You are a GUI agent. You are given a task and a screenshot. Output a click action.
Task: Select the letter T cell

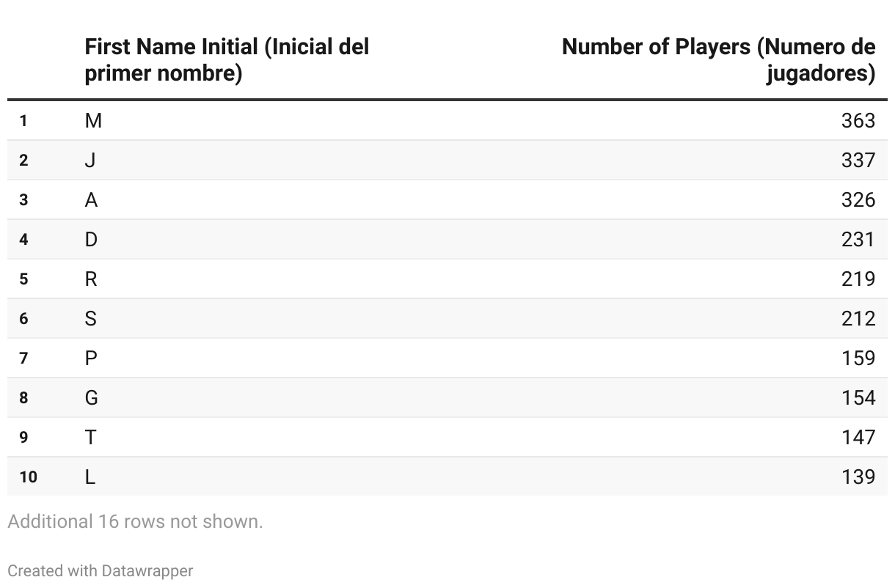(91, 438)
